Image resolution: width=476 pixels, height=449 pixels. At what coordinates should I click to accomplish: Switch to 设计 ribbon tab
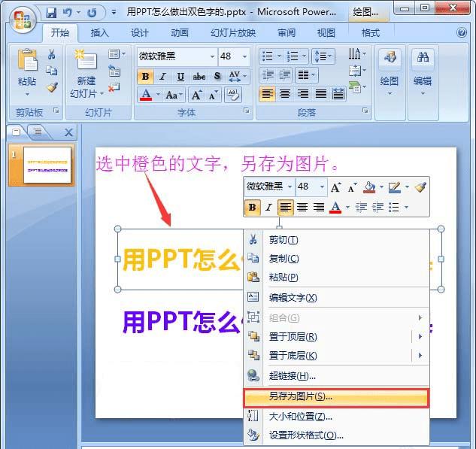[x=139, y=33]
